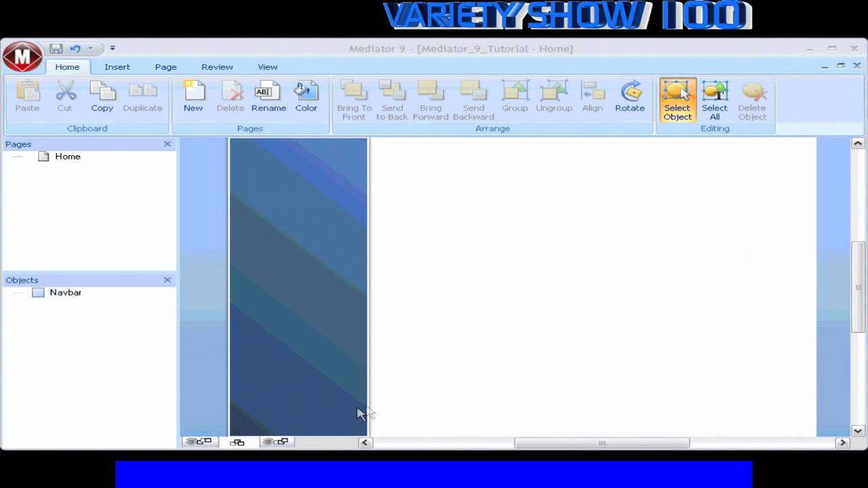
Task: Open the Undo history dropdown arrow
Action: (90, 49)
